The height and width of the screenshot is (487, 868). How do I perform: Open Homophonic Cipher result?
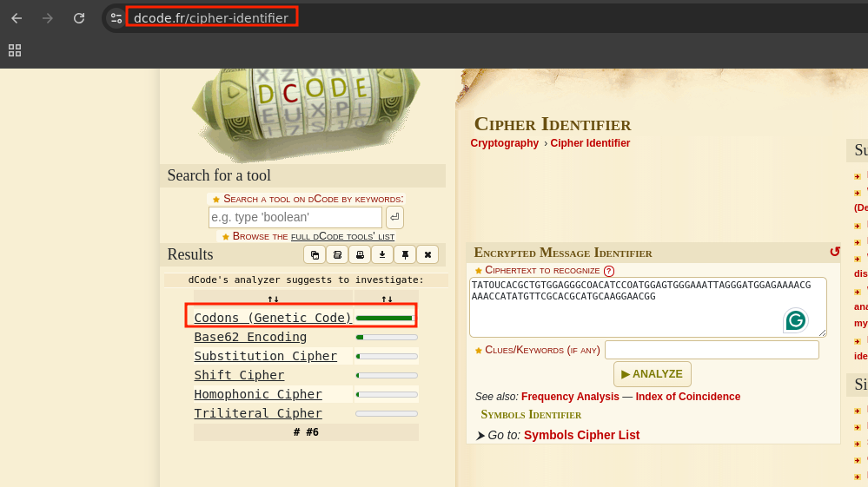coord(258,394)
